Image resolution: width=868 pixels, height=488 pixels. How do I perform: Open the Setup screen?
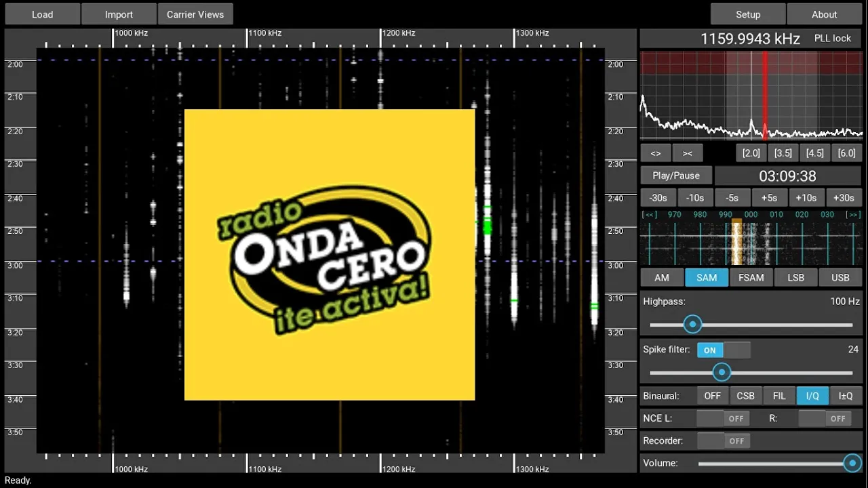pyautogui.click(x=748, y=14)
